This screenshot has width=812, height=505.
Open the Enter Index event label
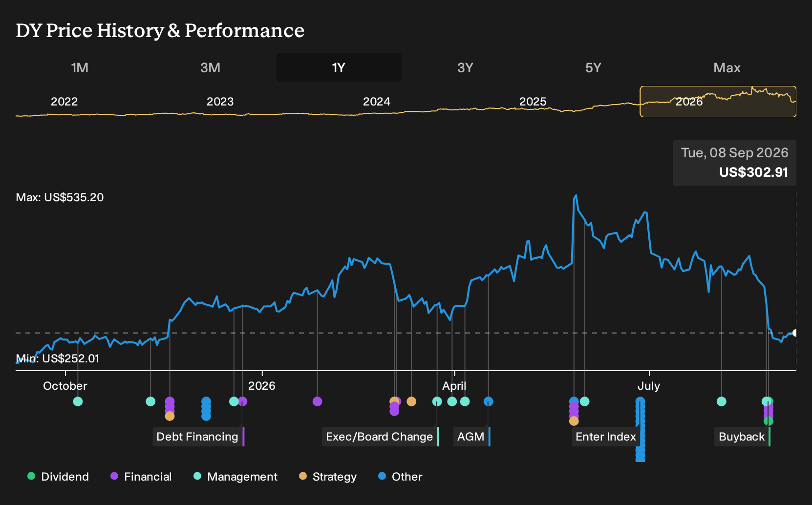[x=606, y=437]
